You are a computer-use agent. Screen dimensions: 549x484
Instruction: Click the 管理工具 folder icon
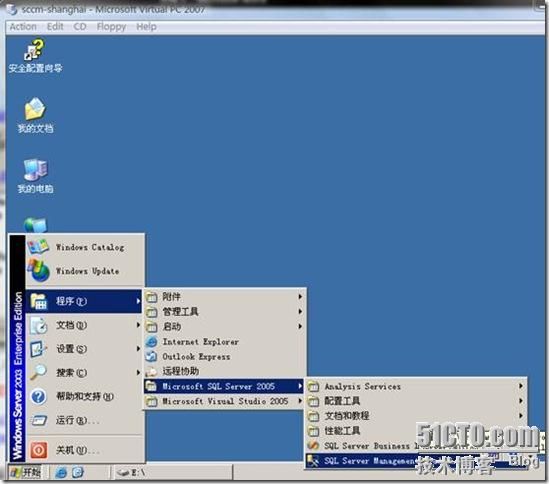[x=151, y=312]
